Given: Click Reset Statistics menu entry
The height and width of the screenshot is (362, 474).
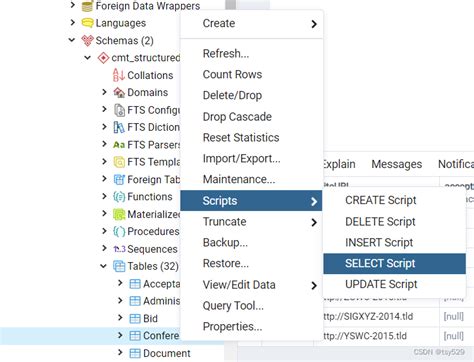Looking at the screenshot, I should coord(251,137).
